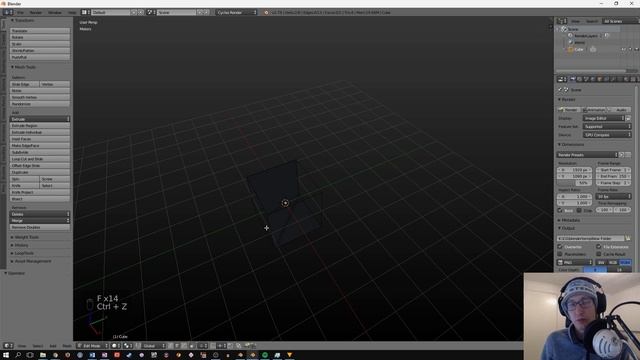Open the screen layout browser icon beside Default
Viewport: 640px width, 360px height.
click(x=86, y=12)
